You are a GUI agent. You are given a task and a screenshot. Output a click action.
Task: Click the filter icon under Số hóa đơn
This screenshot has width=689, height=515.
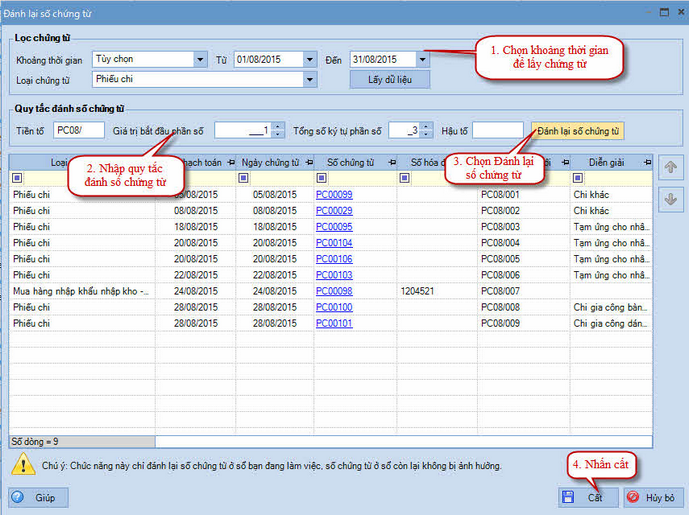(x=404, y=178)
